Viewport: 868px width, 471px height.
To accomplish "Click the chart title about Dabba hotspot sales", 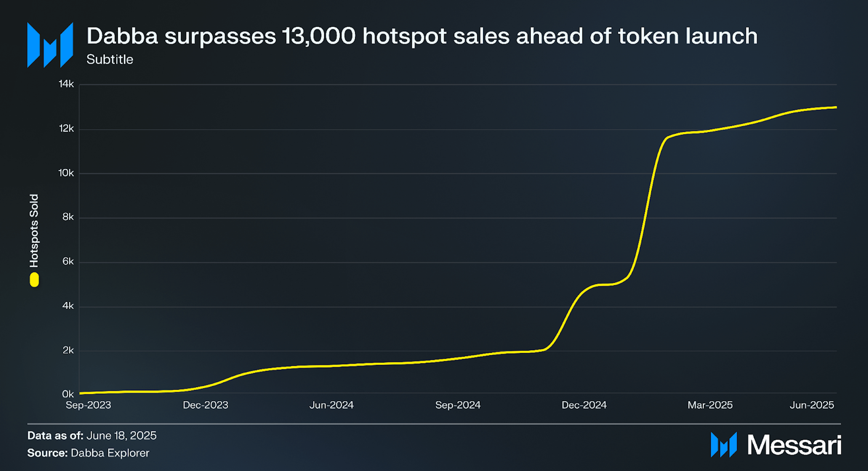I will [x=422, y=36].
